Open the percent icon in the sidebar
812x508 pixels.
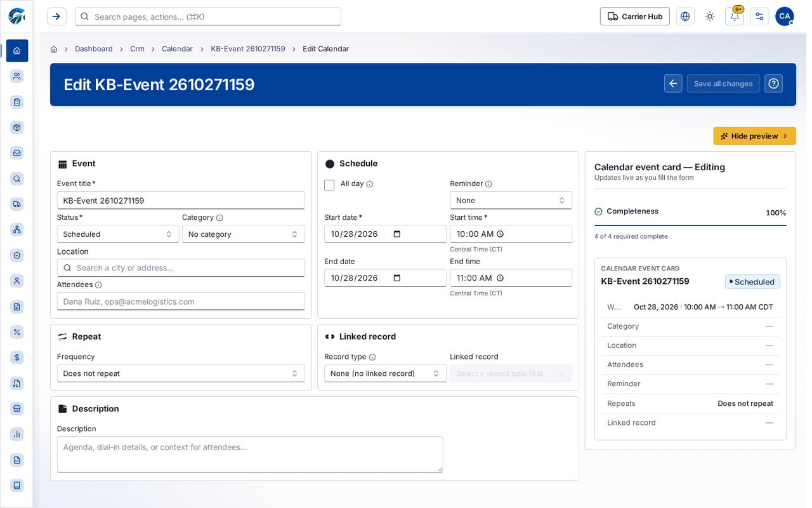coord(17,332)
